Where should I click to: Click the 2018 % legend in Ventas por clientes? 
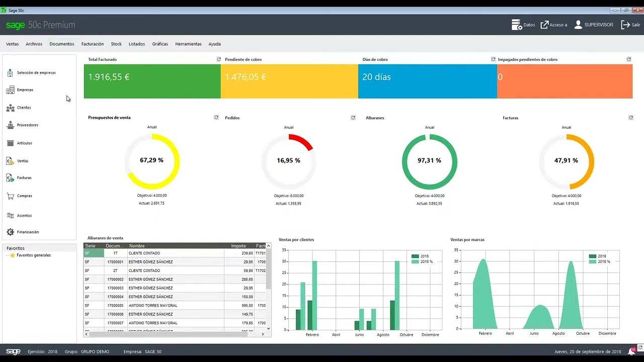click(422, 262)
